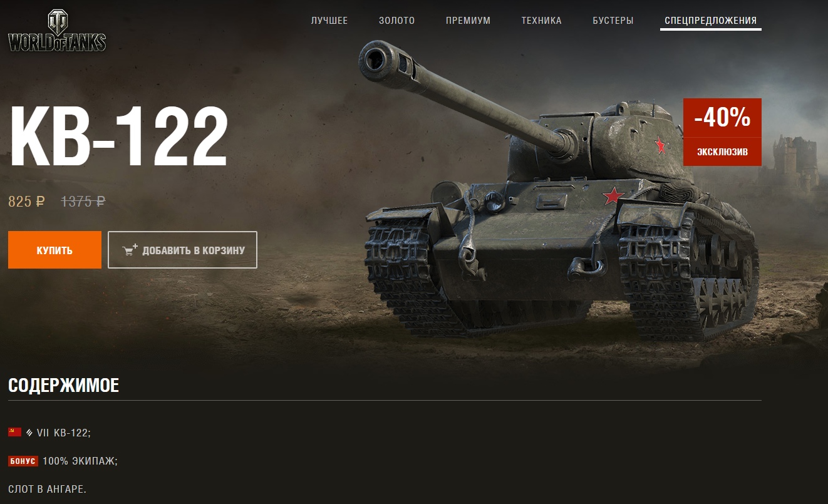This screenshot has width=828, height=504.
Task: Click the ЭКСКЛЮЗИВ label on the badge
Action: (722, 152)
